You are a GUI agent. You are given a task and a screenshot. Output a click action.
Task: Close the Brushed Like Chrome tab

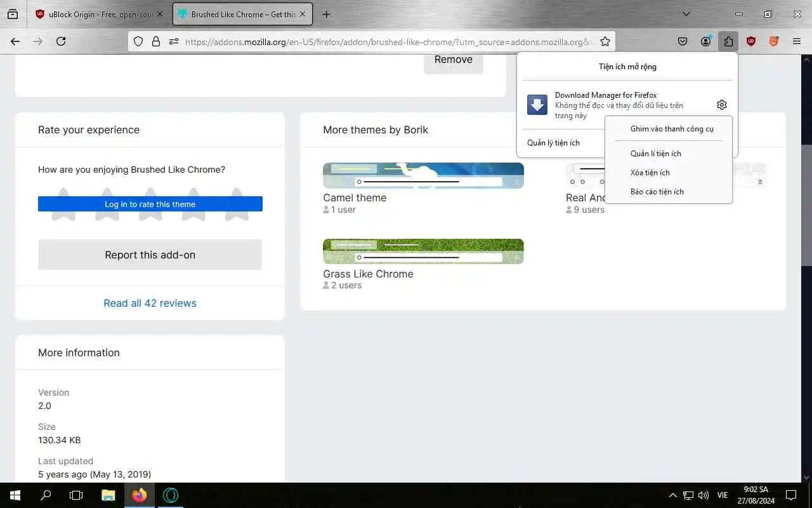tap(303, 14)
